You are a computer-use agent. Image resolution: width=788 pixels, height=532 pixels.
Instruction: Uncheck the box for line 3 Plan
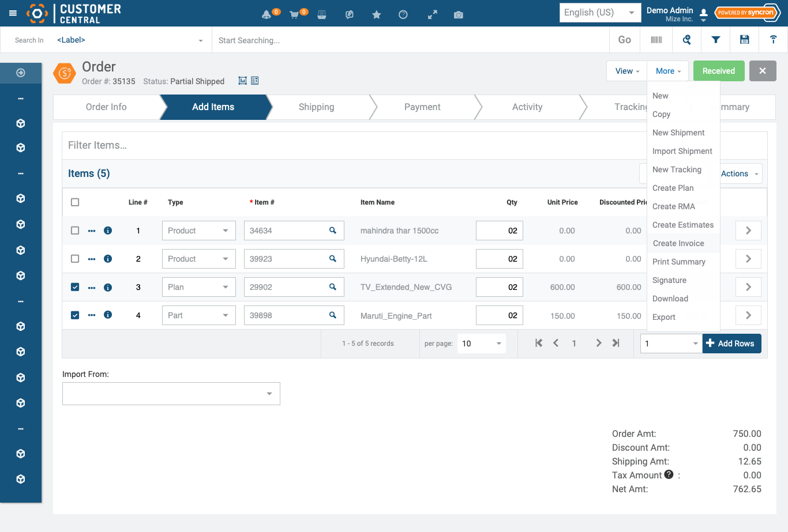click(x=75, y=287)
